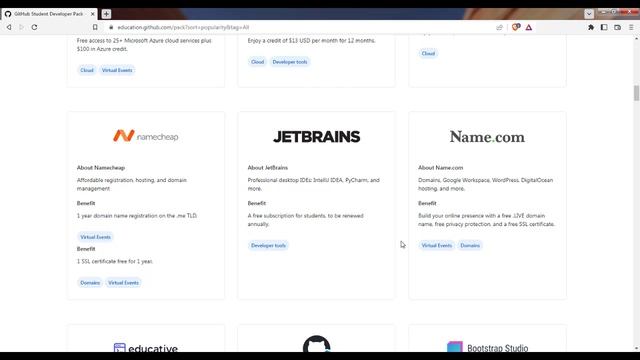Click the 'A free subscription for students' text
Image resolution: width=640 pixels, height=360 pixels.
click(x=305, y=220)
